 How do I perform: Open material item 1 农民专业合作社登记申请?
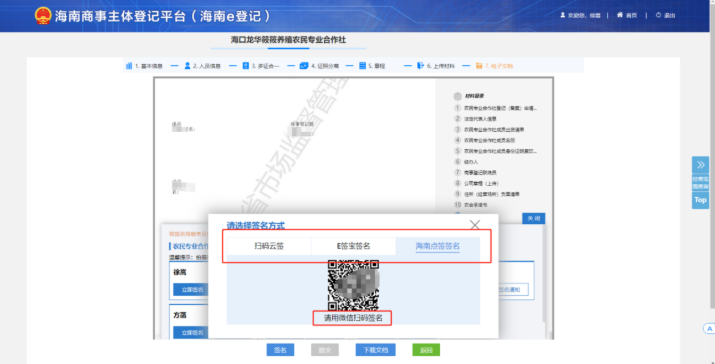click(496, 108)
